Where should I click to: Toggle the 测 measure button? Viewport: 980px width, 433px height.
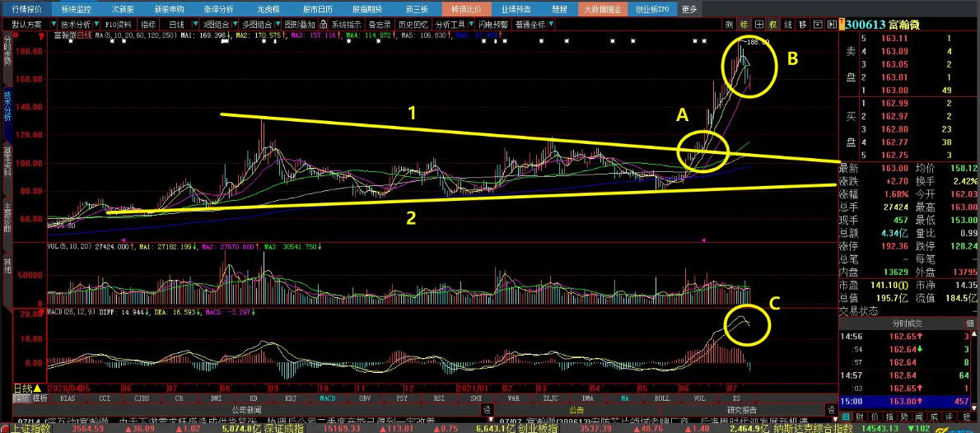click(x=729, y=25)
